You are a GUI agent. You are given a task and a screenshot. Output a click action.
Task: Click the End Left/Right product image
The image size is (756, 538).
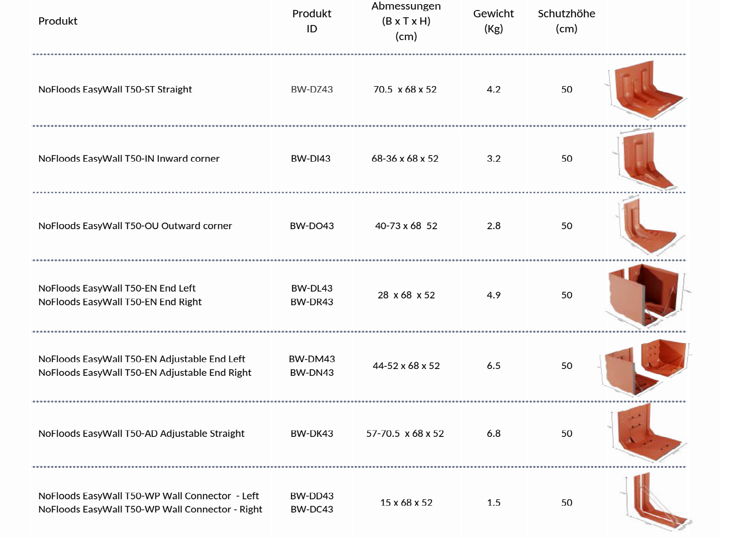pyautogui.click(x=646, y=295)
